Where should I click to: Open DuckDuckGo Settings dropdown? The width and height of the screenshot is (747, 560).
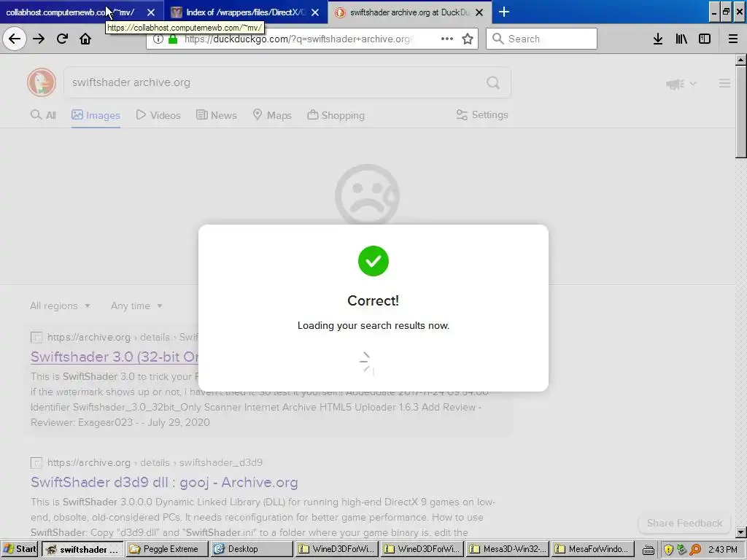[481, 114]
